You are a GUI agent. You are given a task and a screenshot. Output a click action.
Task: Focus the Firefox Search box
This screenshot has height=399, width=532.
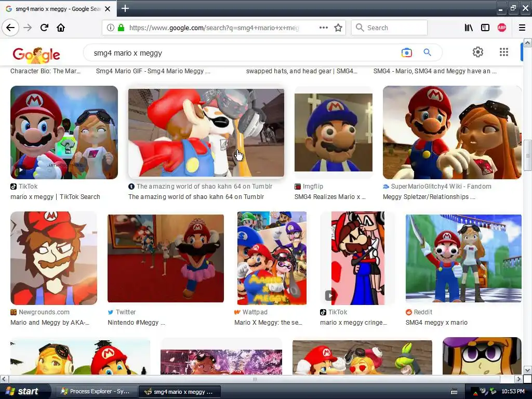(389, 28)
